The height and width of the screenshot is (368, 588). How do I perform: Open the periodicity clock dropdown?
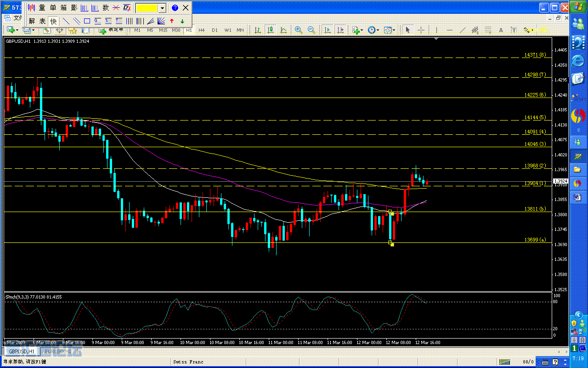373,30
